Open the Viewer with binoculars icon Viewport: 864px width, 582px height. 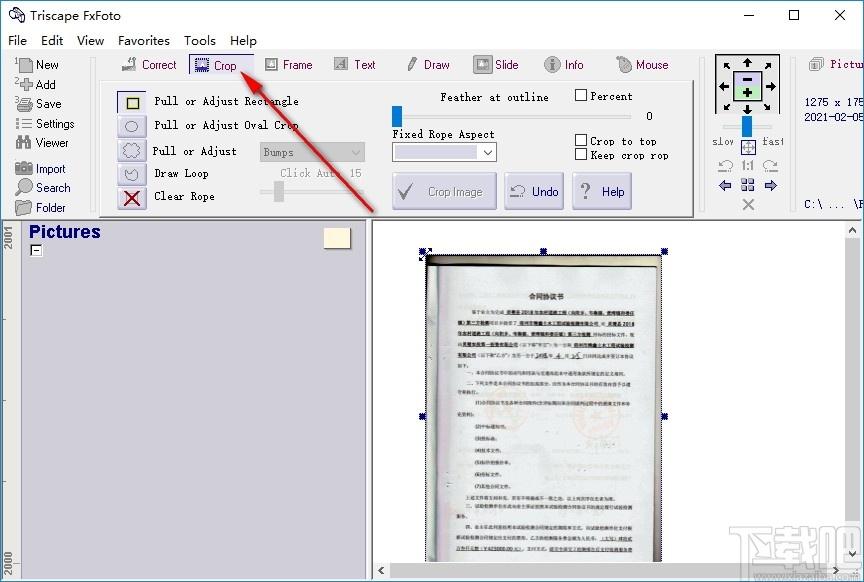pos(42,143)
